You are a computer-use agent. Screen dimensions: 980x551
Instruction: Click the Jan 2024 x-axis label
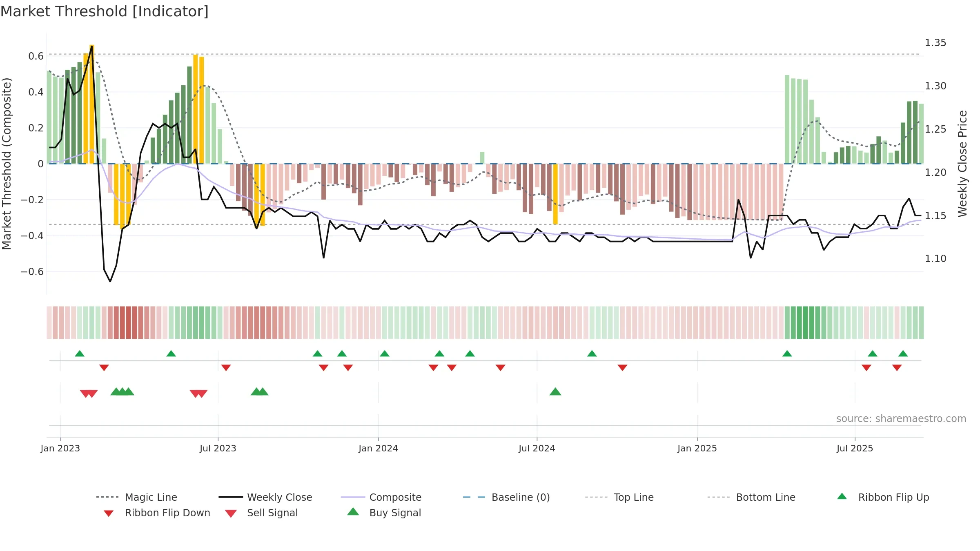(x=379, y=448)
